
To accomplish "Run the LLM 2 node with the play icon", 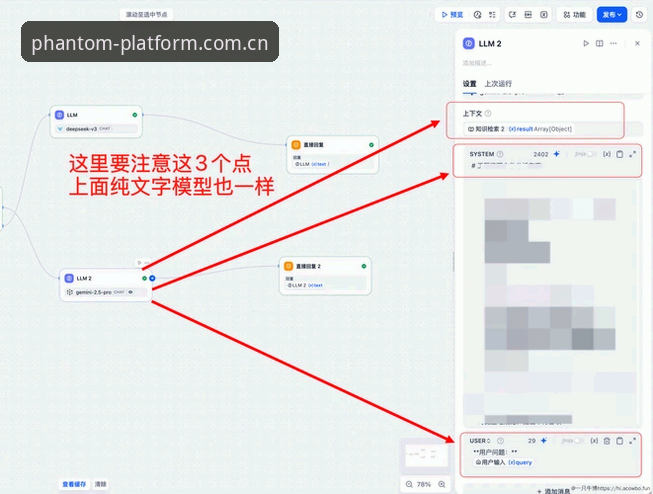I will (x=586, y=43).
